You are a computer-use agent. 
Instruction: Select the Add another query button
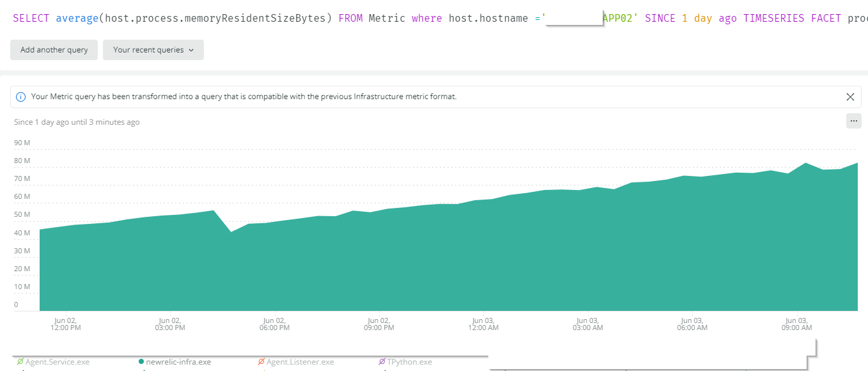pyautogui.click(x=54, y=50)
